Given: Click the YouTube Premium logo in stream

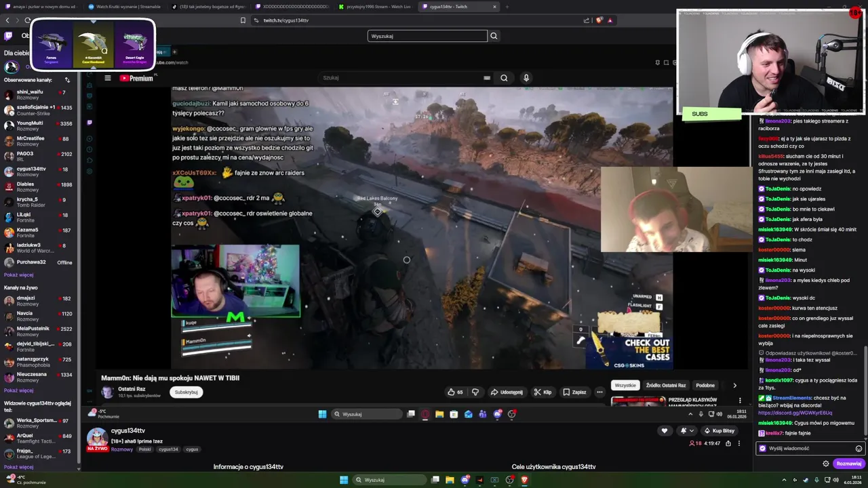Looking at the screenshot, I should (136, 78).
